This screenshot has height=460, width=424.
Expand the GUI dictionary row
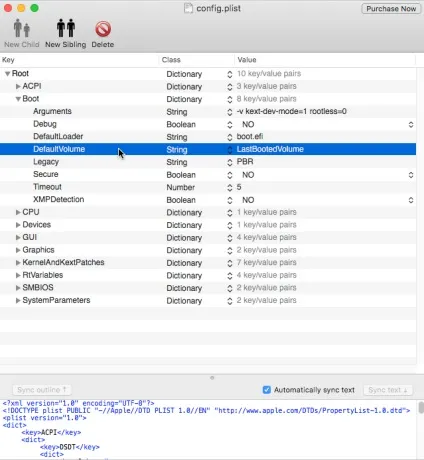click(x=18, y=237)
